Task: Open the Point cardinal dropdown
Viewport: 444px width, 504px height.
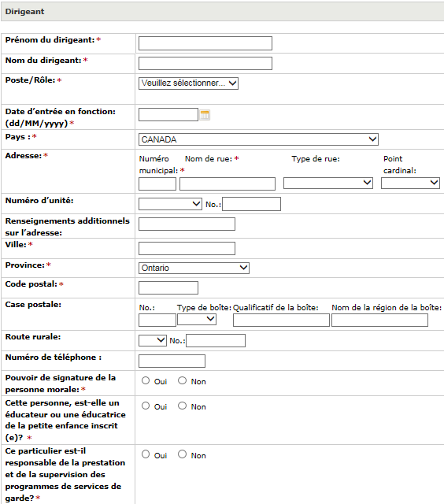Action: click(x=410, y=183)
